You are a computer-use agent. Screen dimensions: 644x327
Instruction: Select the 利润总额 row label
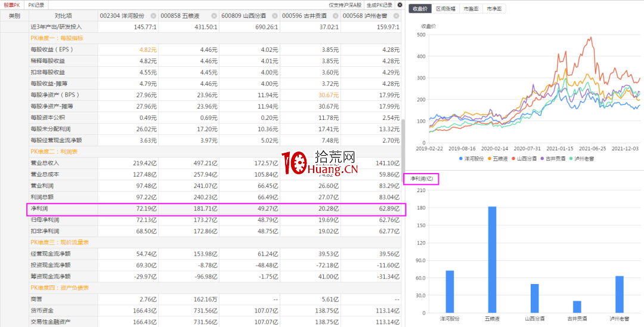tap(42, 197)
